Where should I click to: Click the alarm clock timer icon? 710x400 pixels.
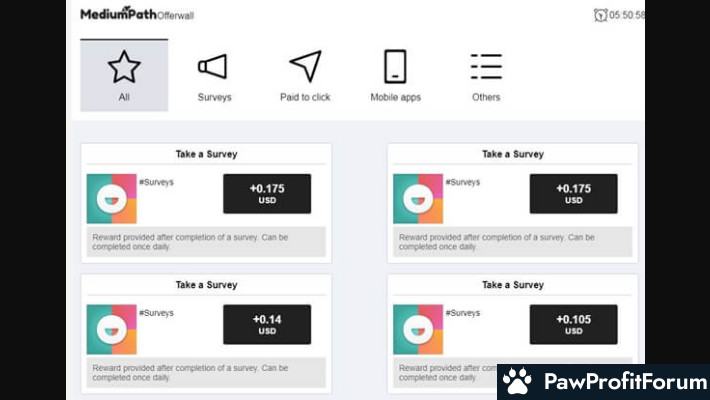pyautogui.click(x=600, y=15)
